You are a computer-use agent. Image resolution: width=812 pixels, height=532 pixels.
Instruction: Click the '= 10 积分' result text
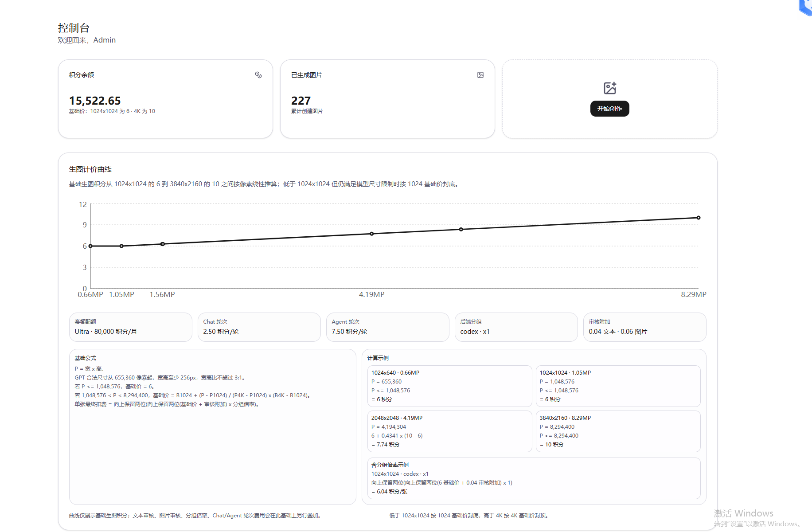552,445
